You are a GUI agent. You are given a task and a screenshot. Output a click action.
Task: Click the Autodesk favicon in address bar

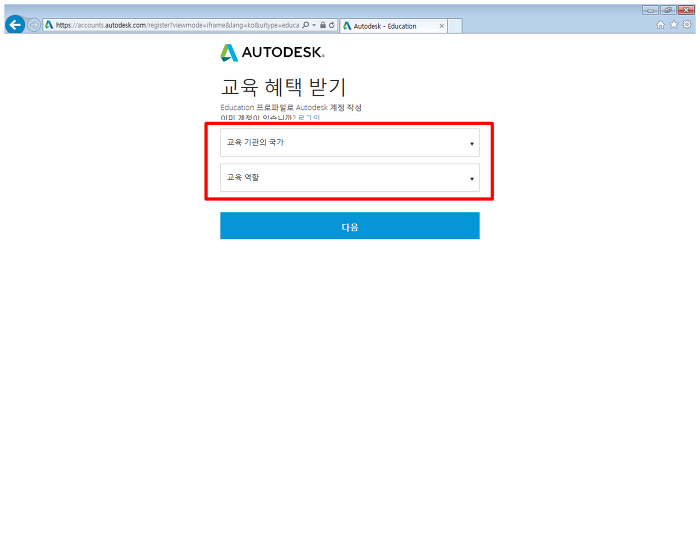(x=49, y=25)
